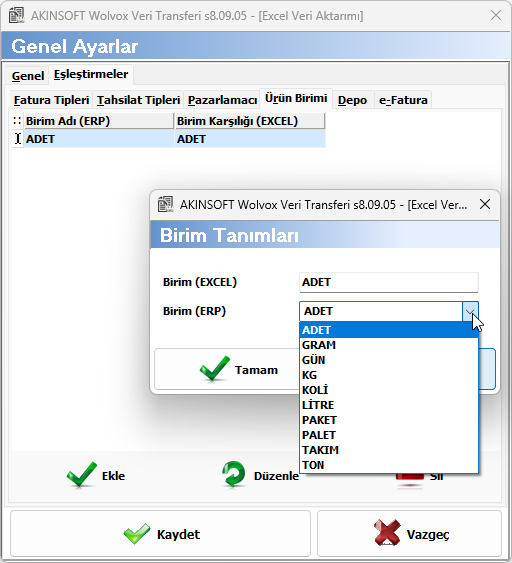Go to the Genel tab
The height and width of the screenshot is (563, 512).
(x=28, y=76)
